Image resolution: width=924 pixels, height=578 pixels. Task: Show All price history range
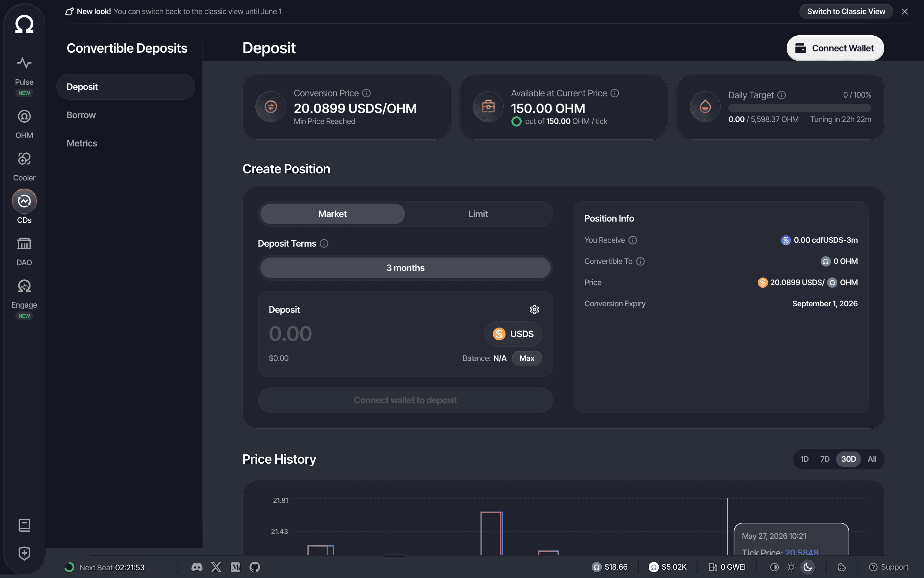[x=872, y=459]
